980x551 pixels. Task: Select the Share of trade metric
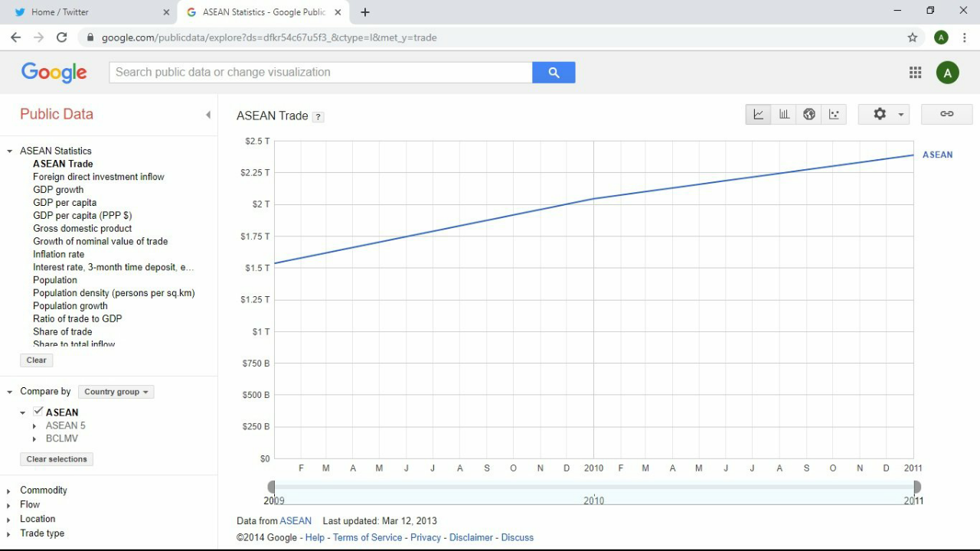pyautogui.click(x=63, y=332)
